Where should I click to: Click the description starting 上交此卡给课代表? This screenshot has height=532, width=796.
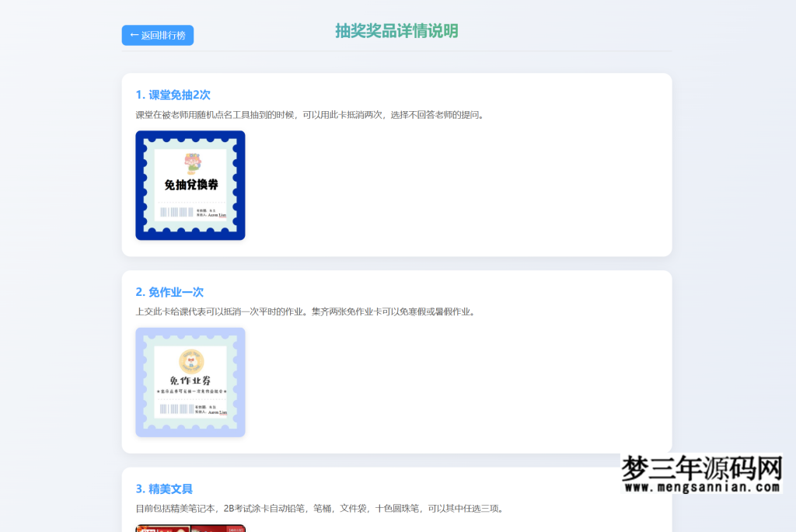pyautogui.click(x=306, y=311)
